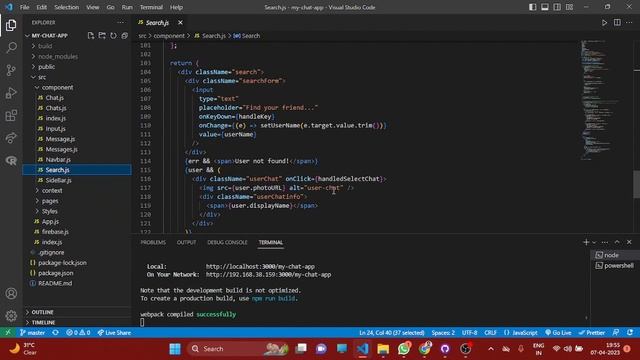This screenshot has height=360, width=640.
Task: Open the File menu
Action: coord(24,7)
